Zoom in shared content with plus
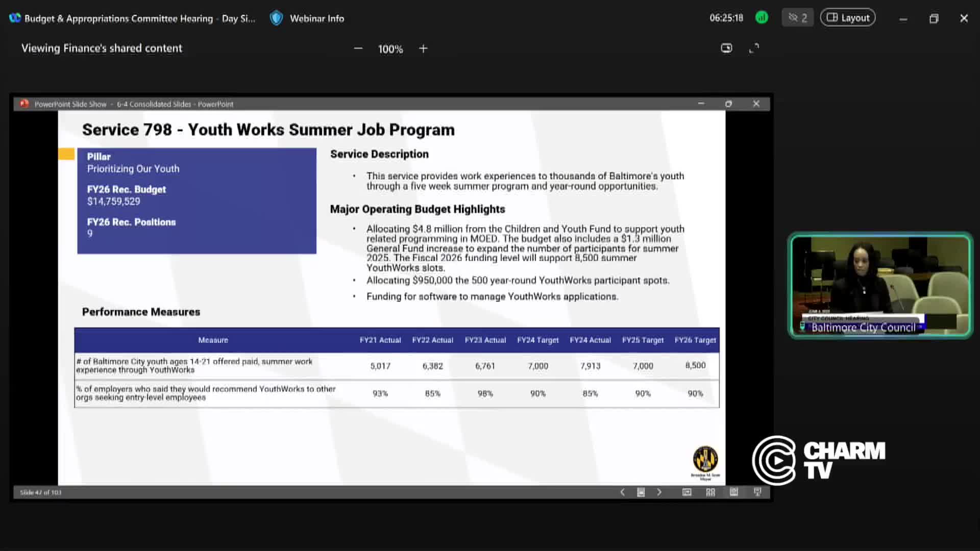 coord(423,48)
